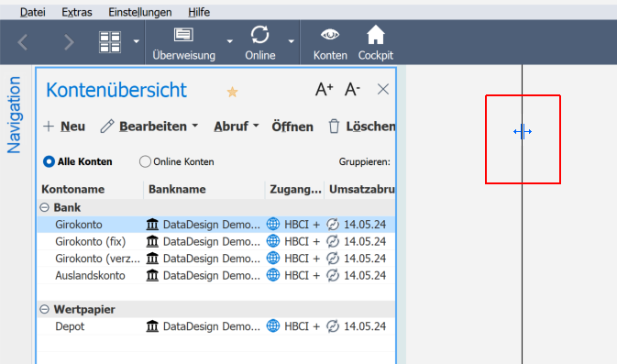The height and width of the screenshot is (364, 617).
Task: Sort by Bankname column header
Action: (177, 189)
